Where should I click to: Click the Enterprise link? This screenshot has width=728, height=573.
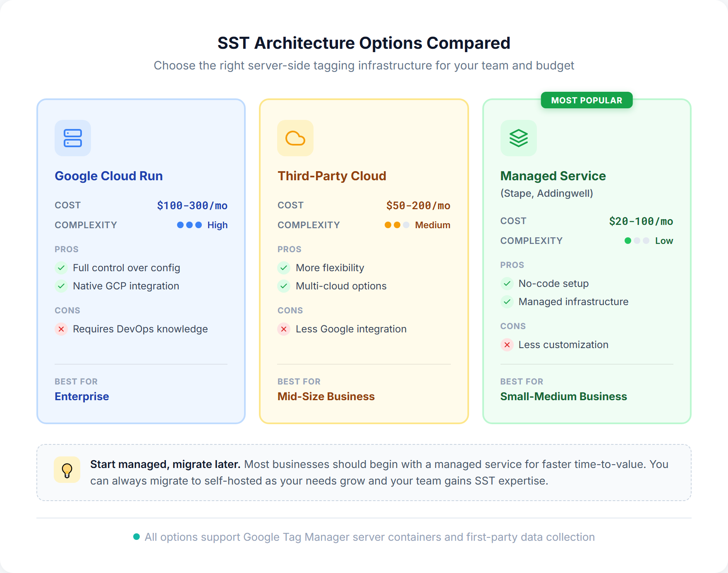click(x=81, y=396)
